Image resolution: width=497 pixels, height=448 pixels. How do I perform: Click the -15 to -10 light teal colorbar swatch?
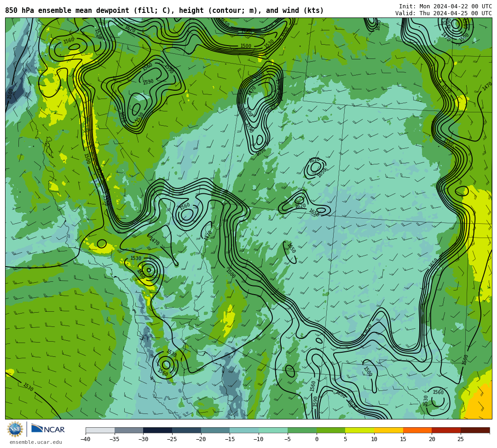(x=244, y=430)
